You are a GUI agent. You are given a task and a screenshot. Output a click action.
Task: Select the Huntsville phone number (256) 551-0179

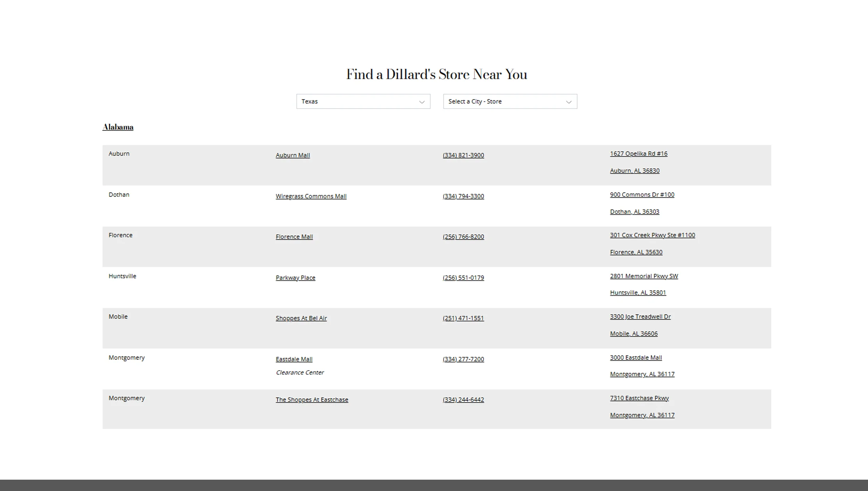(x=463, y=277)
